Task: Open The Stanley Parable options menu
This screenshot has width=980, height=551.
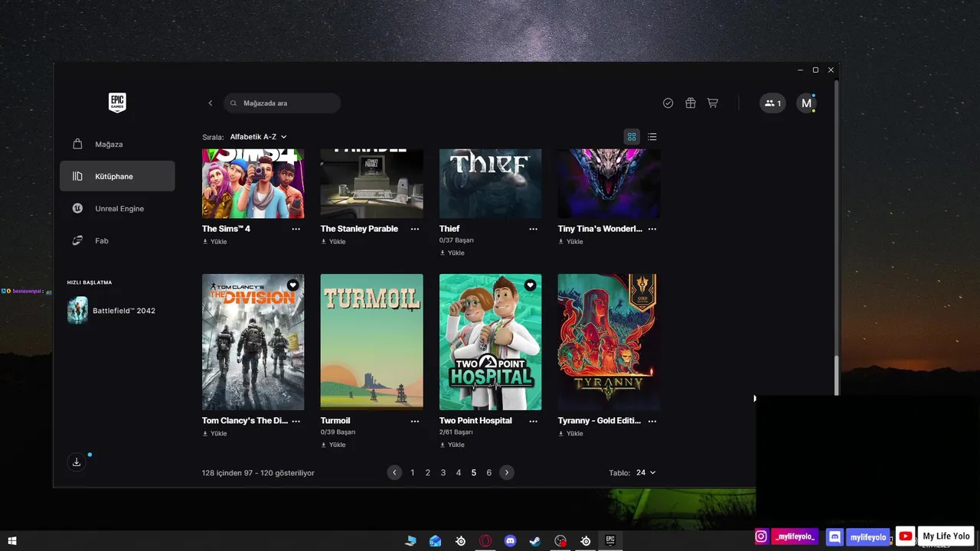Action: coord(415,229)
